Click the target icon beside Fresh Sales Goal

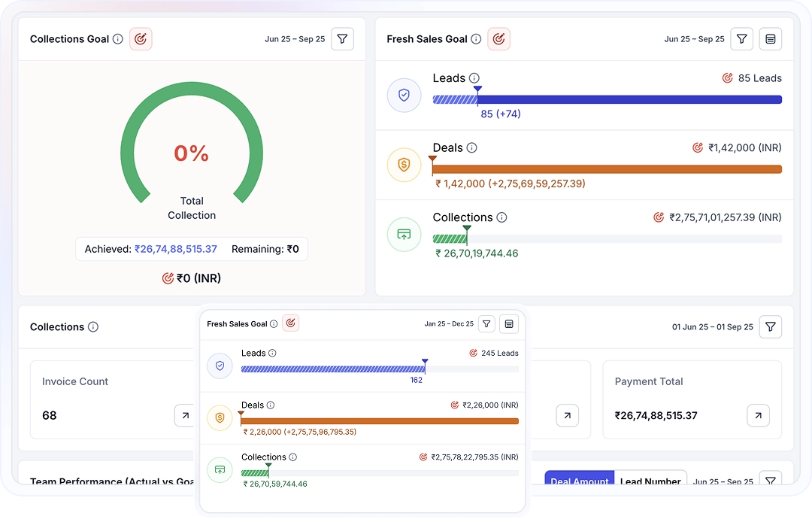(498, 39)
